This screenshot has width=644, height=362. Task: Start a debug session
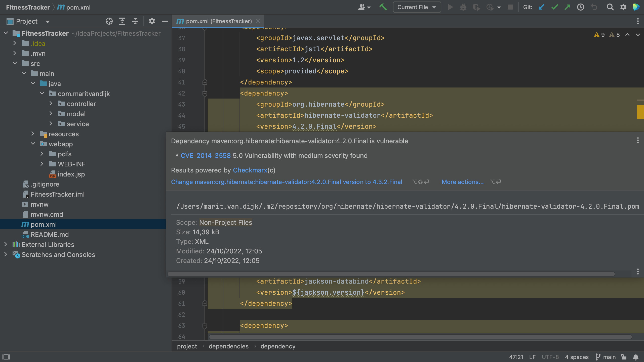pos(463,7)
